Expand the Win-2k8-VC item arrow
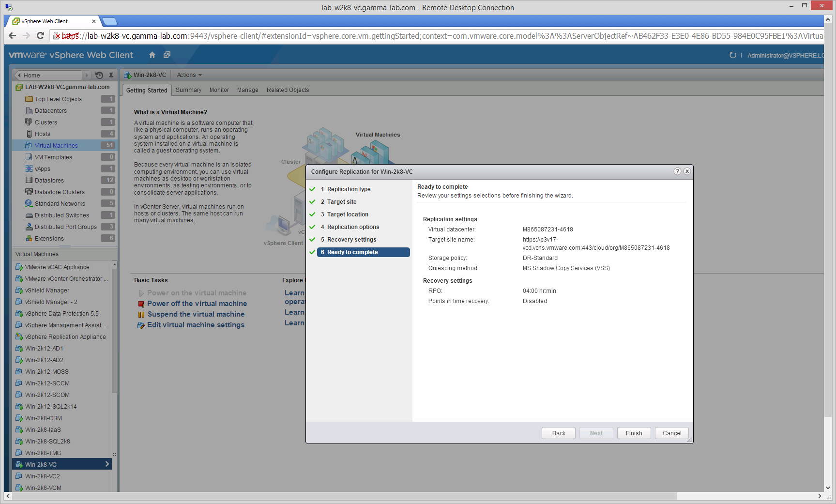 coord(107,464)
